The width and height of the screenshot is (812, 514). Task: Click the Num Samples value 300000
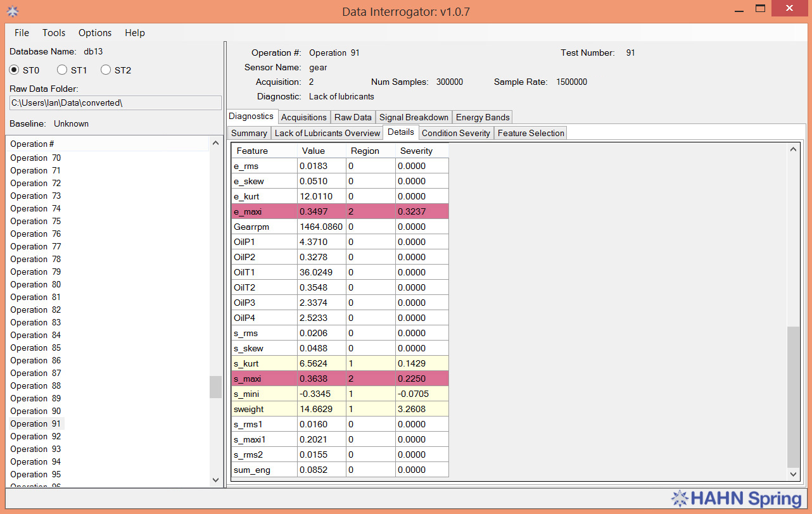pyautogui.click(x=449, y=82)
